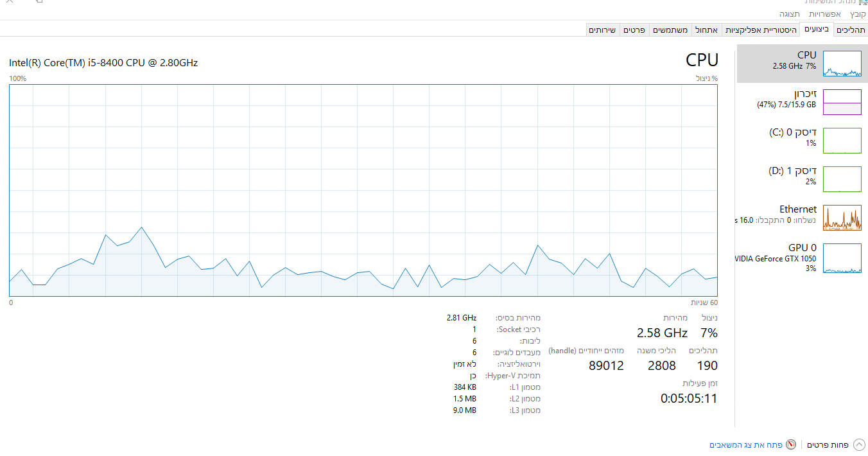The height and width of the screenshot is (456, 868).
Task: Open the קובץ (File) menu
Action: tap(858, 13)
